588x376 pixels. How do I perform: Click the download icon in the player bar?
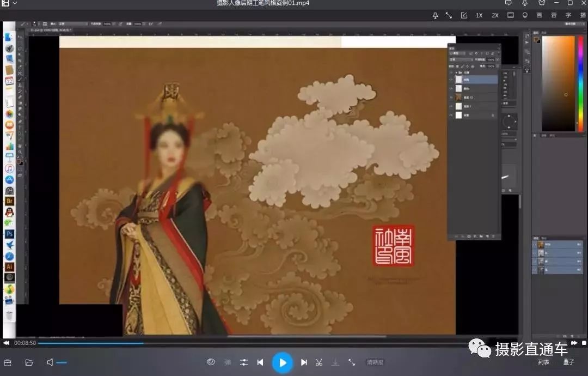point(335,362)
